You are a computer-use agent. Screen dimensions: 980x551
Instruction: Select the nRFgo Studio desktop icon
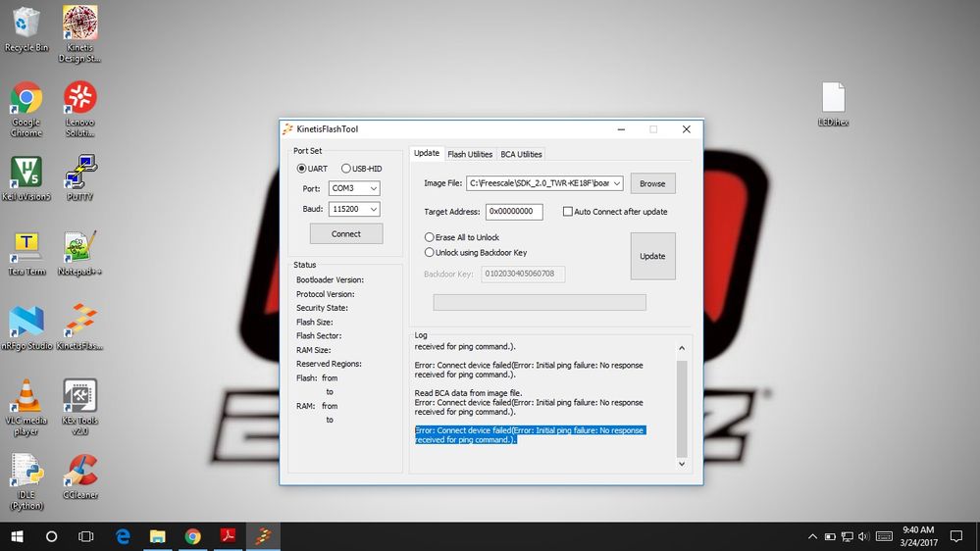point(26,327)
